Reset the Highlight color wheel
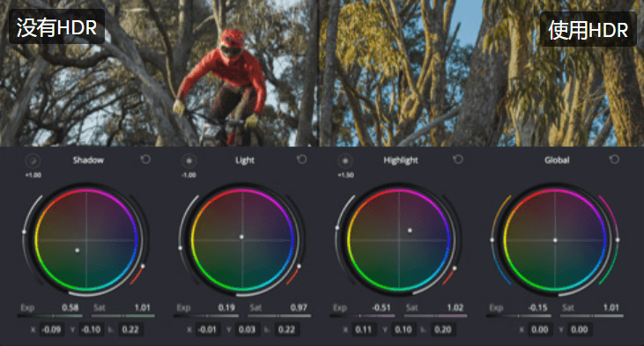Image resolution: width=644 pixels, height=346 pixels. (x=457, y=159)
